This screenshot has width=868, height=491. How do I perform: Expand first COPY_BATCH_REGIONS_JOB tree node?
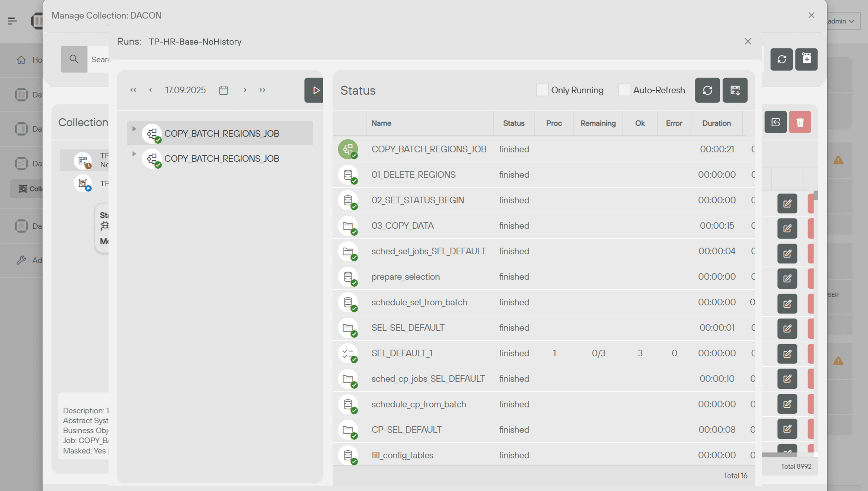click(134, 129)
